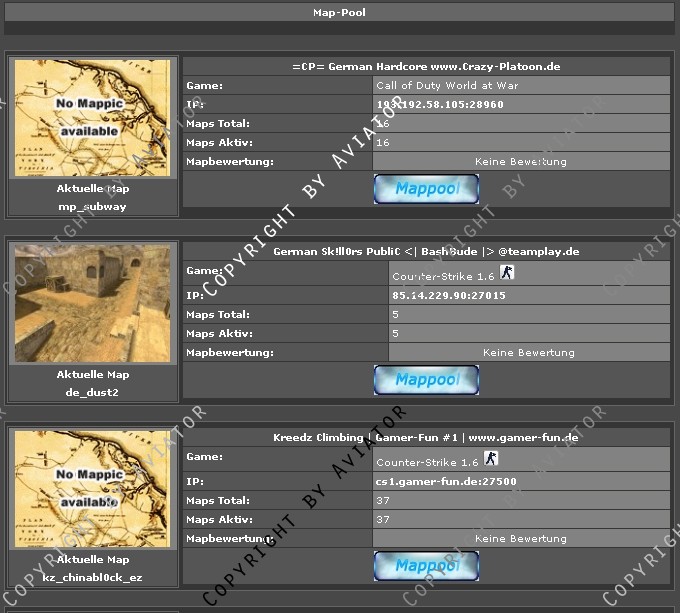Click the Call of Duty World at War game name

[447, 85]
